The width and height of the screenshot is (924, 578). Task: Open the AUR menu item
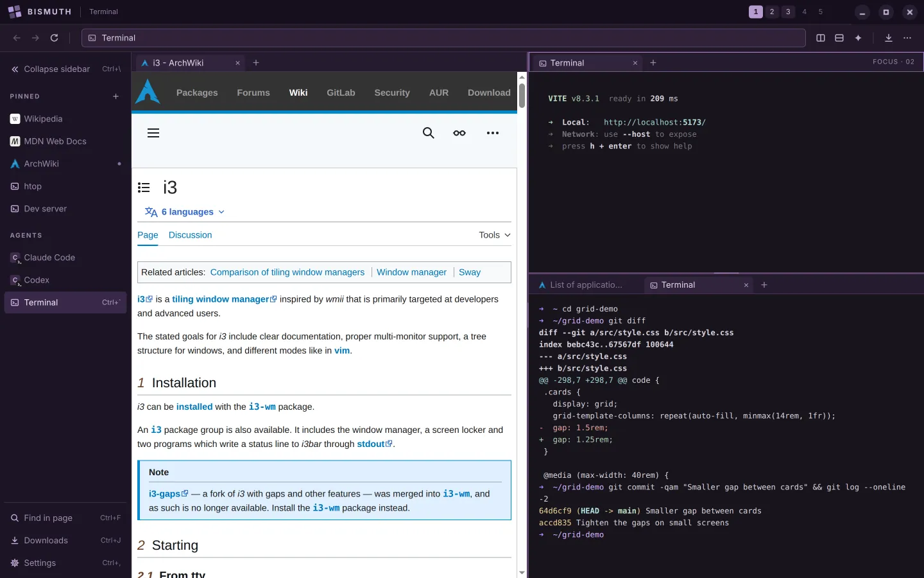coord(439,92)
